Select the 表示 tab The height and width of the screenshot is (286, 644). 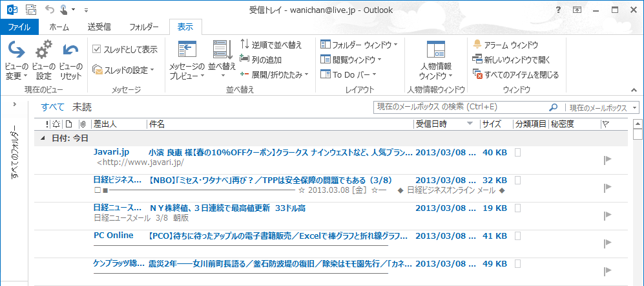point(185,27)
